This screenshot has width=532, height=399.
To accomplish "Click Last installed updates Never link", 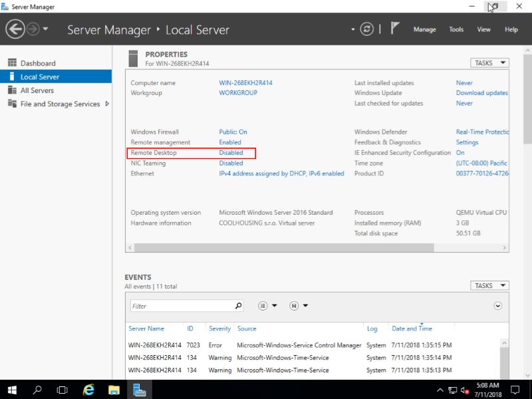I will (464, 82).
